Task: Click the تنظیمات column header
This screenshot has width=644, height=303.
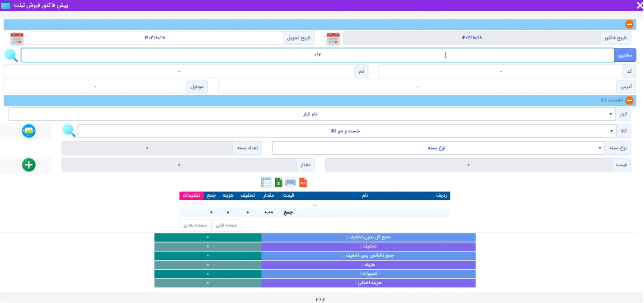Action: click(x=192, y=195)
